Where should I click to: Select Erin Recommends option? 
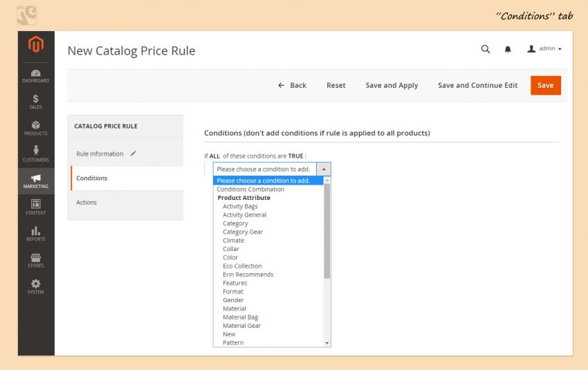248,275
